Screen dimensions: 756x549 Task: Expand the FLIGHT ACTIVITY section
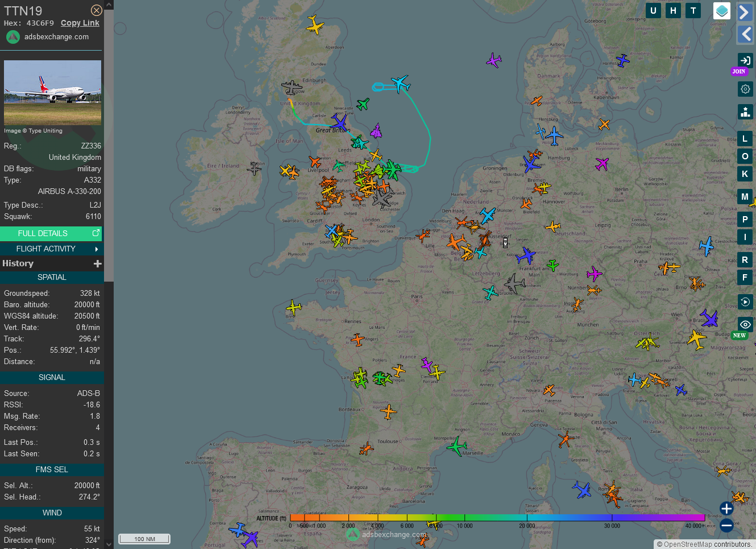point(51,249)
